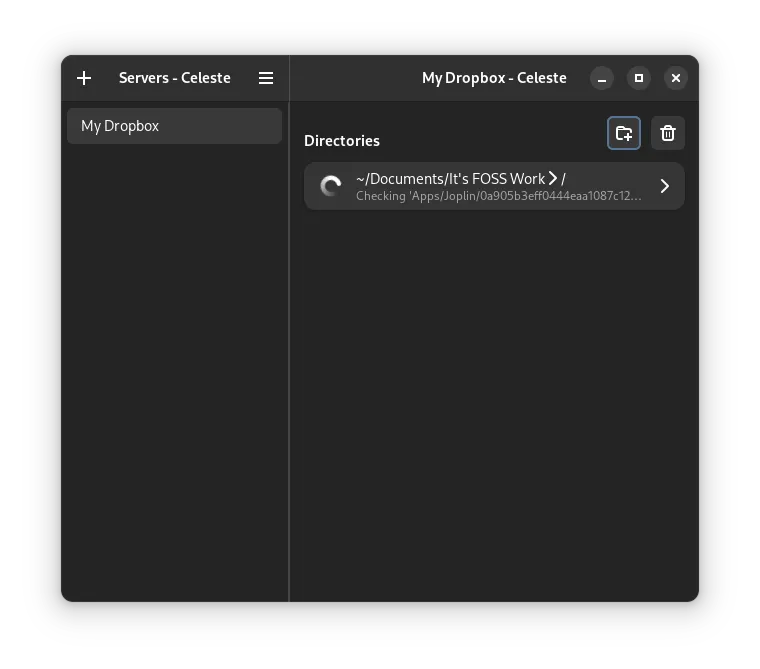
Task: Expand the Documents sync row chevron
Action: (x=665, y=186)
